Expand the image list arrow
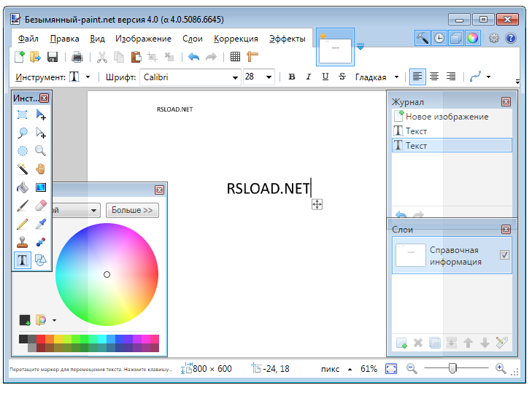 361,47
